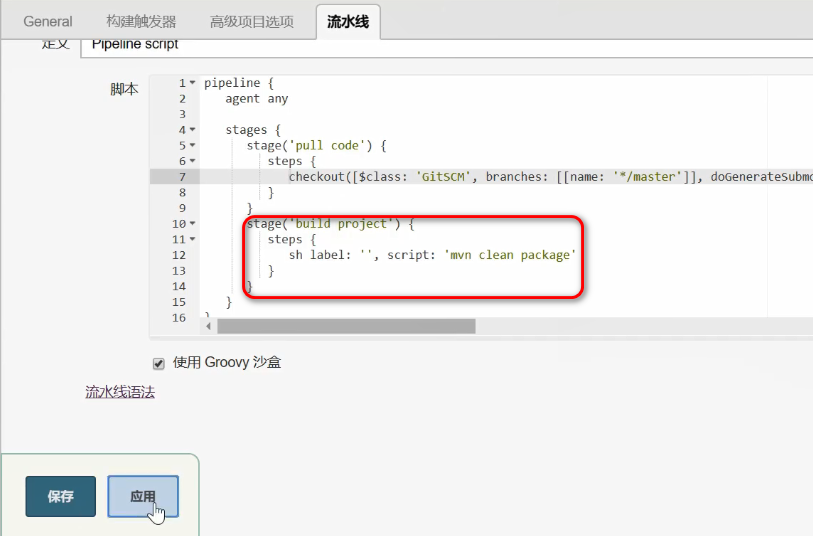Screen dimensions: 813x536
Task: Open the 流水线语法 link
Action: [120, 392]
